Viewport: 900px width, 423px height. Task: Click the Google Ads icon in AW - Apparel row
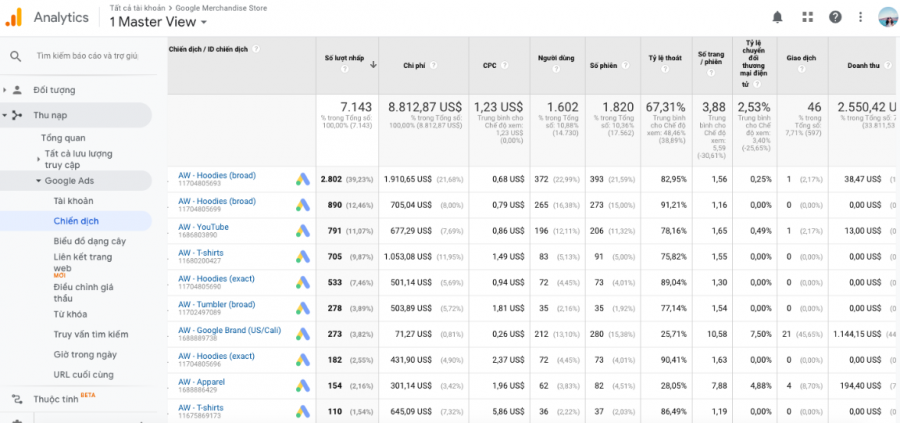click(303, 385)
